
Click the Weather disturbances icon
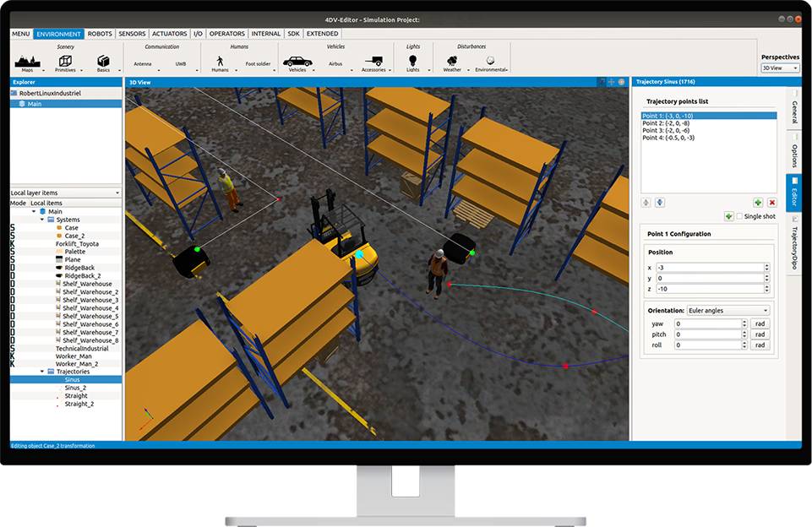[x=452, y=61]
